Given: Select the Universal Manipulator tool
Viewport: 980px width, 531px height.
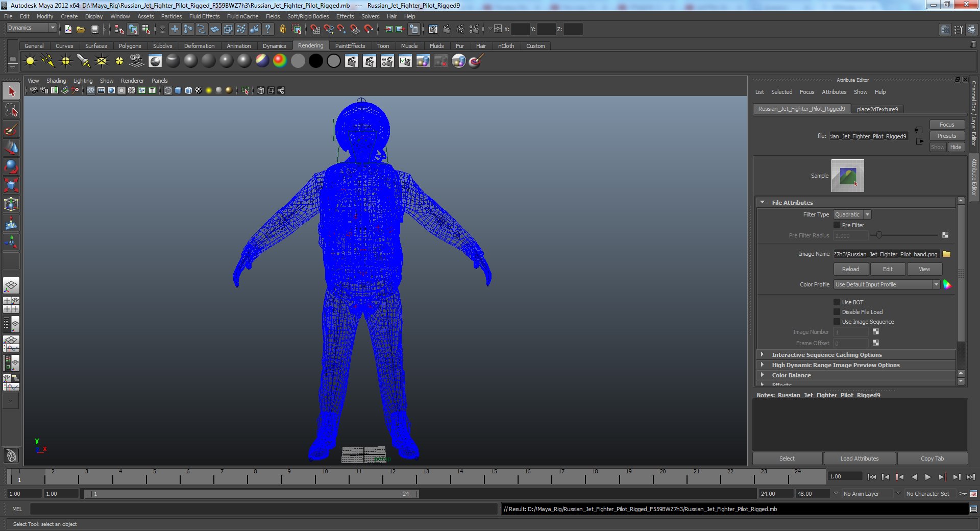Looking at the screenshot, I should point(11,205).
